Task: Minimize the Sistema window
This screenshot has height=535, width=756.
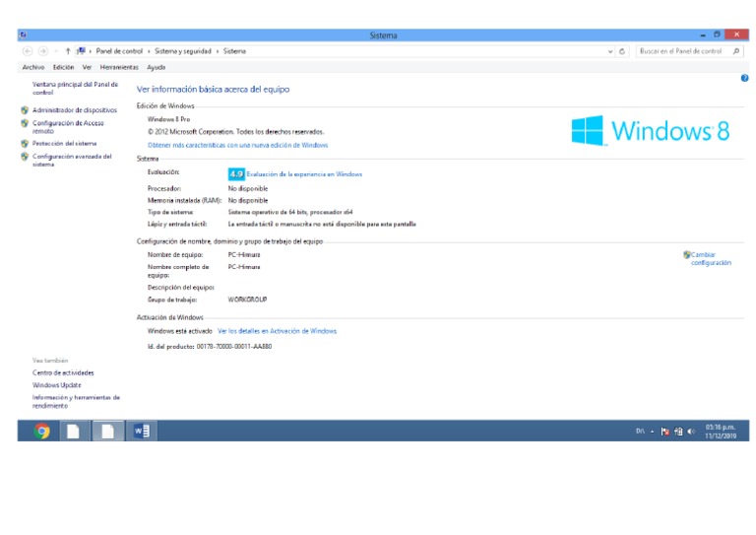Action: [x=703, y=34]
